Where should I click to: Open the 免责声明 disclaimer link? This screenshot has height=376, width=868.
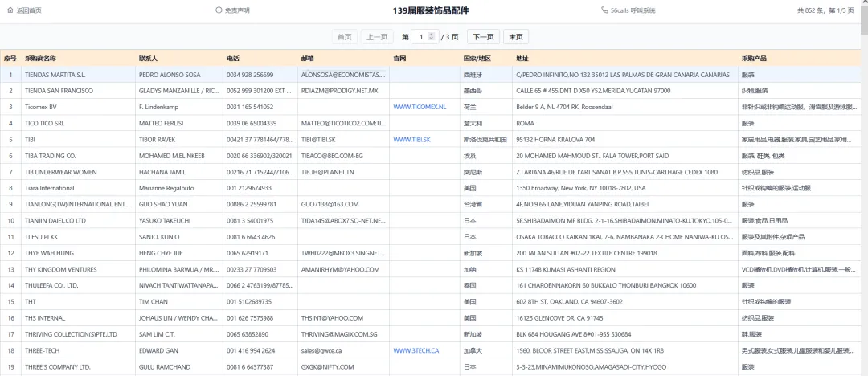[237, 10]
